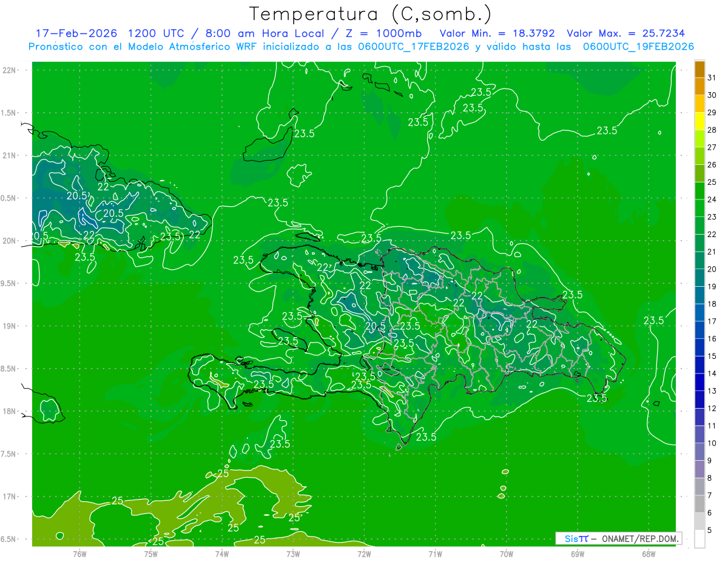Click the purple legend band between 9 and 10
This screenshot has height=562, width=728.
[x=699, y=452]
